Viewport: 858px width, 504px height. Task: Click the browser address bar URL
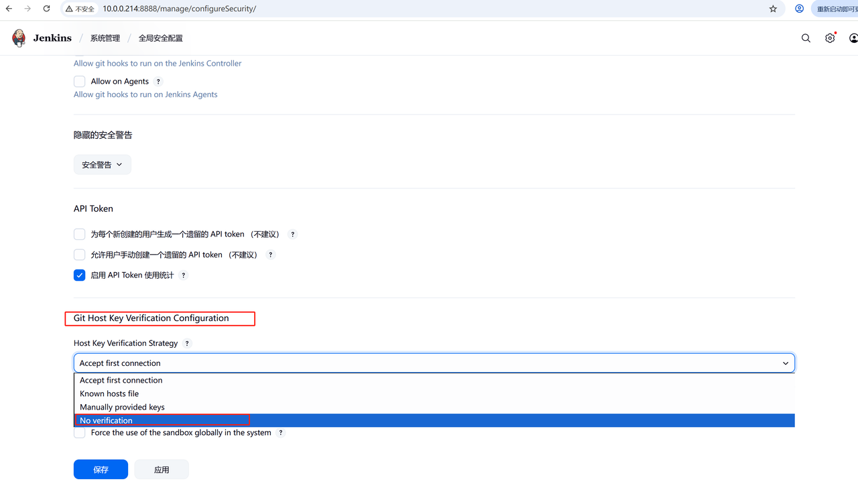180,9
